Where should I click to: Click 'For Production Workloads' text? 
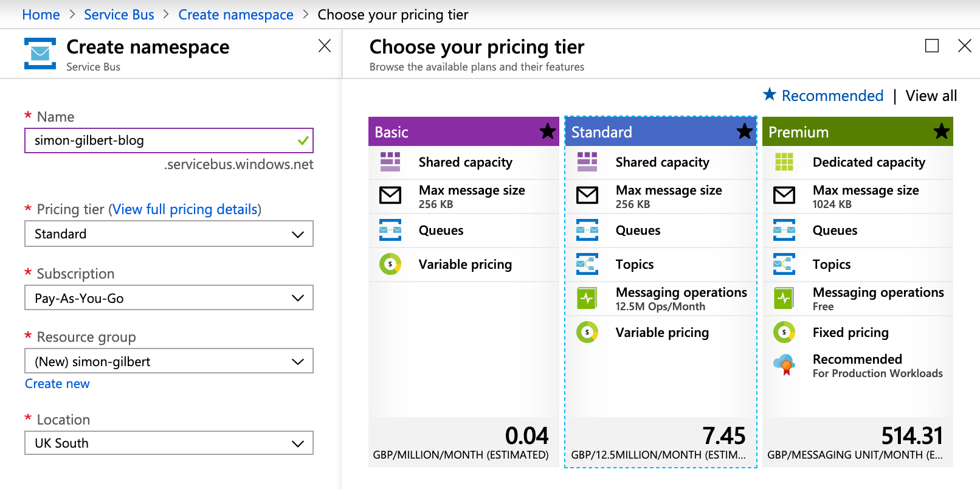click(x=878, y=373)
